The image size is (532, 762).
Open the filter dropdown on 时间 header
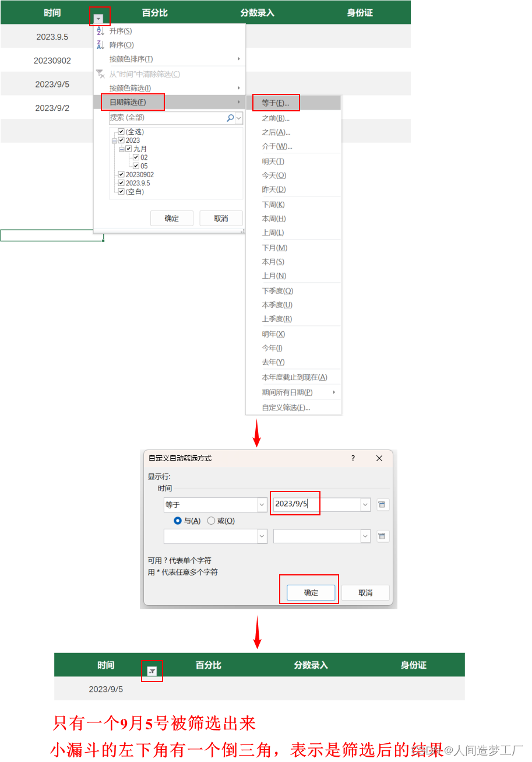99,19
